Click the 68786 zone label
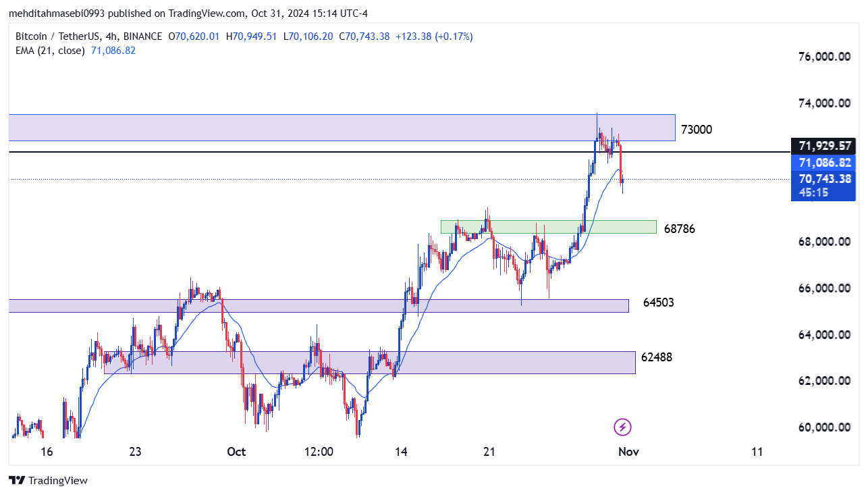The image size is (868, 495). click(679, 229)
